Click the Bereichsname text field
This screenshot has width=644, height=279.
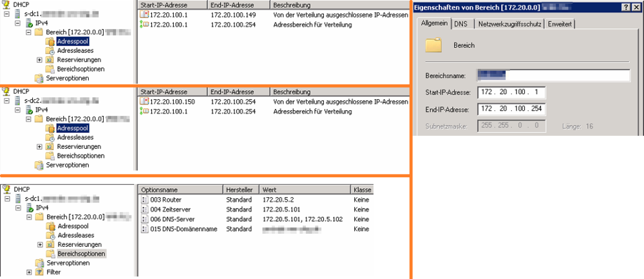553,75
